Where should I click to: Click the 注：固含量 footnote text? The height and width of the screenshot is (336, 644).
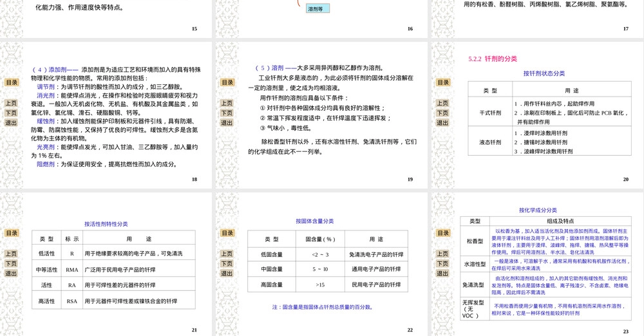pos(323,307)
